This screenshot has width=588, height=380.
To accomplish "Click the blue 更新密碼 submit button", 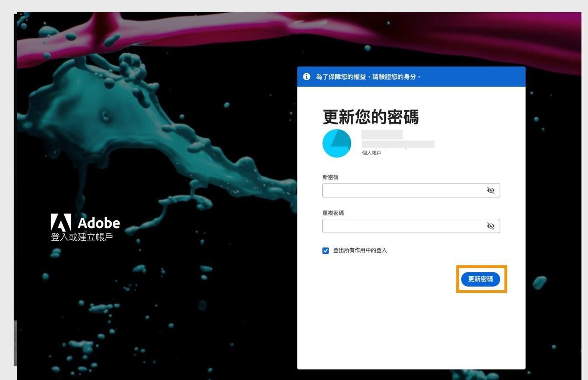I will (480, 279).
